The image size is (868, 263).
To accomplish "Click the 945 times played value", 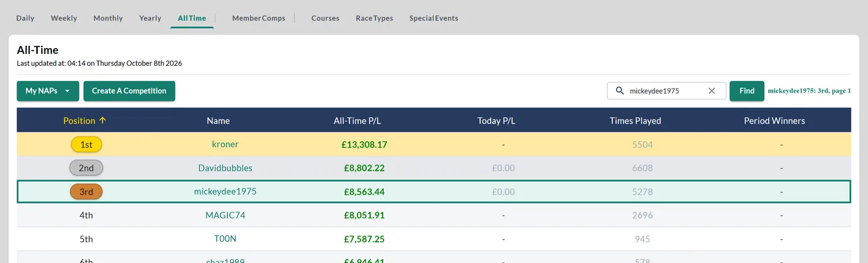I will 642,239.
